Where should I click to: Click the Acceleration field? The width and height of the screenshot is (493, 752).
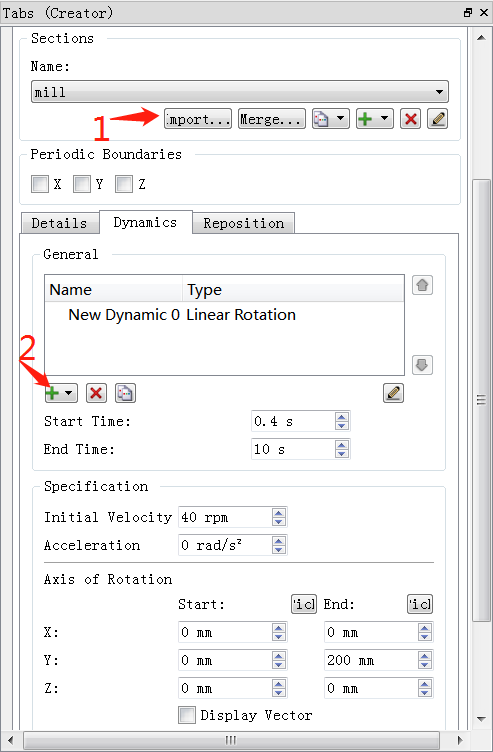[225, 545]
